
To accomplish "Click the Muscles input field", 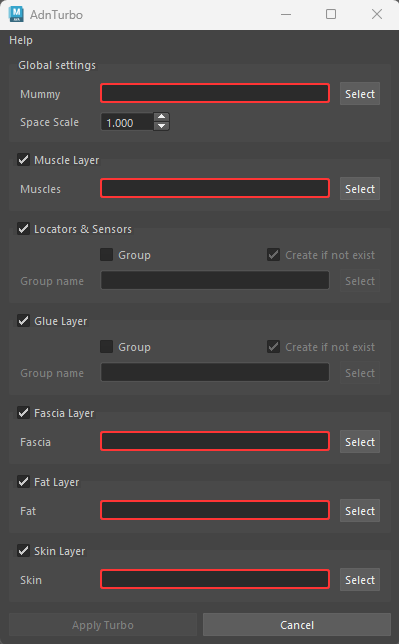I will (215, 188).
